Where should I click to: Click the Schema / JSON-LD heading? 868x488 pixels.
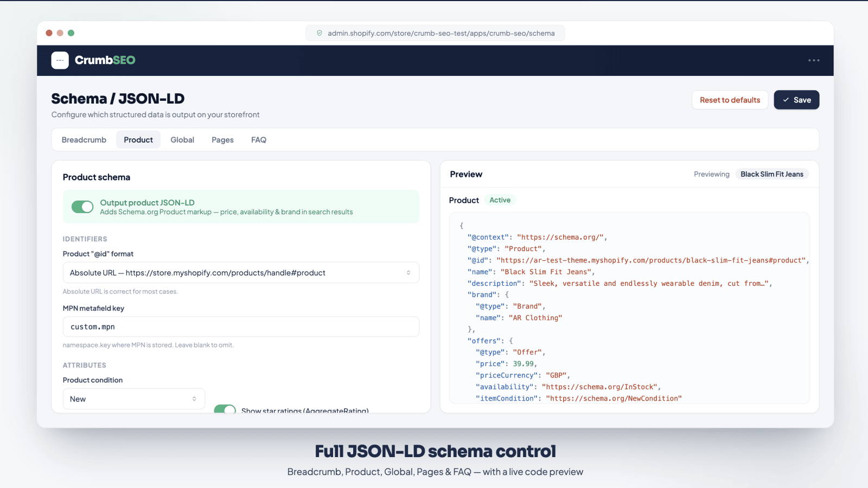coord(118,99)
